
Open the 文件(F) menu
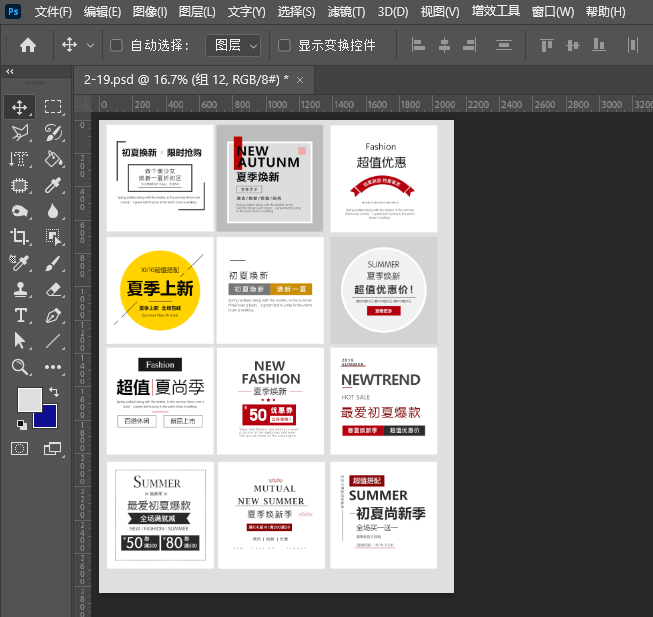point(53,12)
